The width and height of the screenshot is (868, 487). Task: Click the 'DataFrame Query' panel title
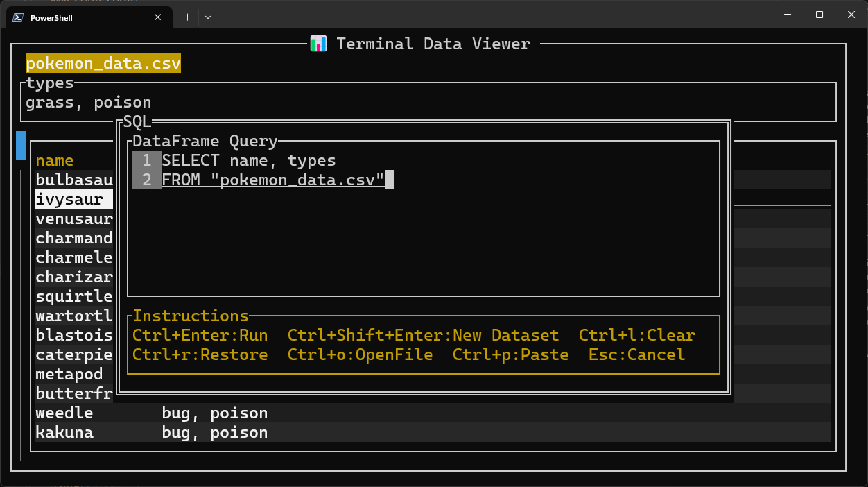(x=205, y=141)
